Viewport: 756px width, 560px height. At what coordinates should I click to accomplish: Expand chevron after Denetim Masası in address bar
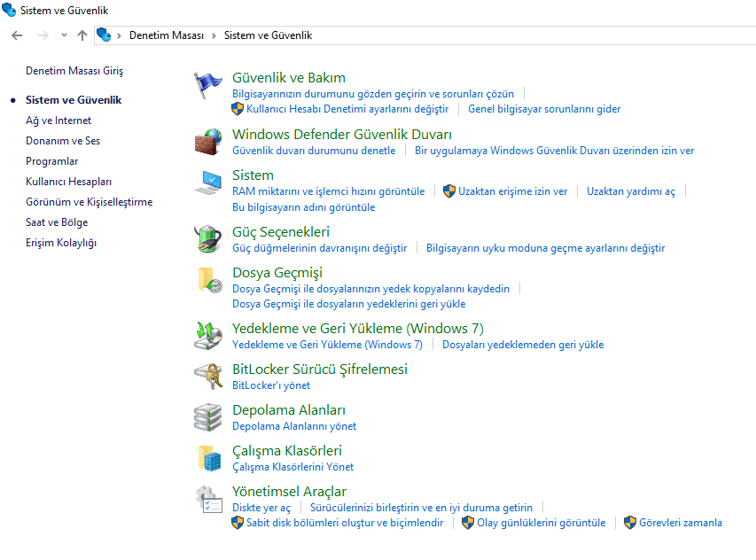[214, 35]
